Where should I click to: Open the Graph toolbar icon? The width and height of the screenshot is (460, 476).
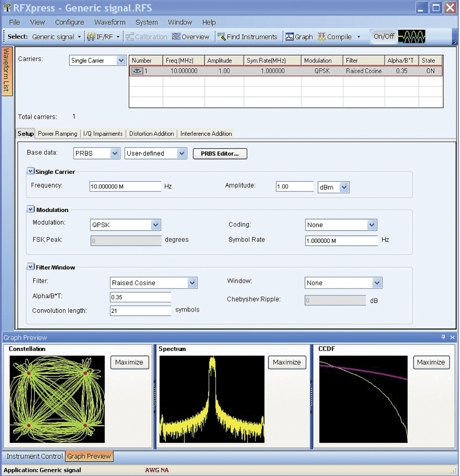point(290,37)
